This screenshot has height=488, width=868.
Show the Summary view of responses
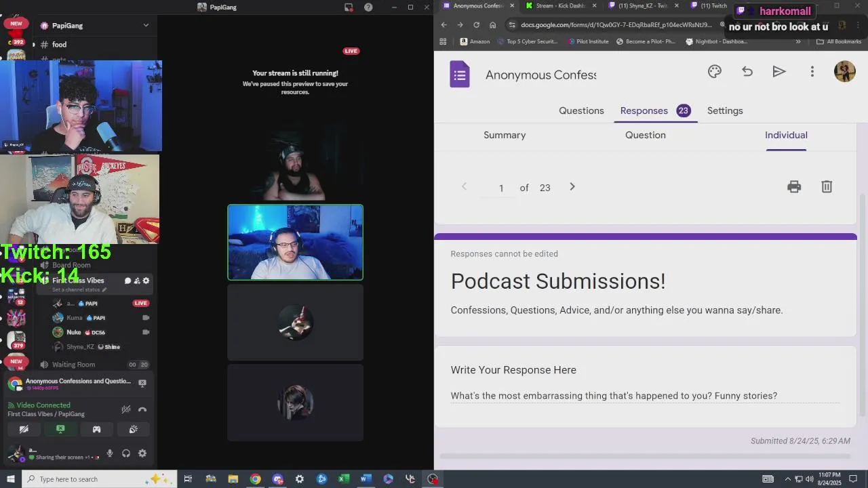point(505,135)
